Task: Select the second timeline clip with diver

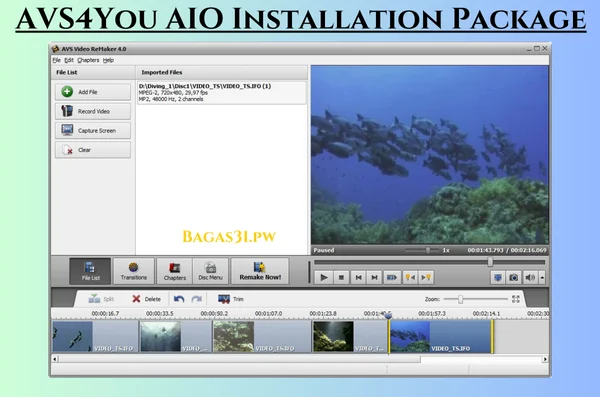Action: pos(176,337)
